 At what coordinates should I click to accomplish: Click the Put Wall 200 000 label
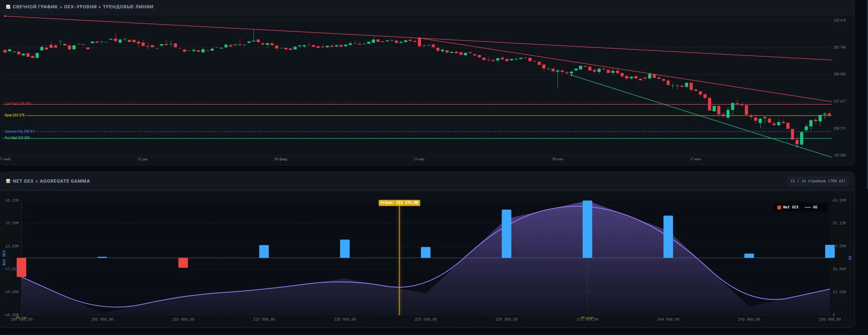pyautogui.click(x=17, y=138)
